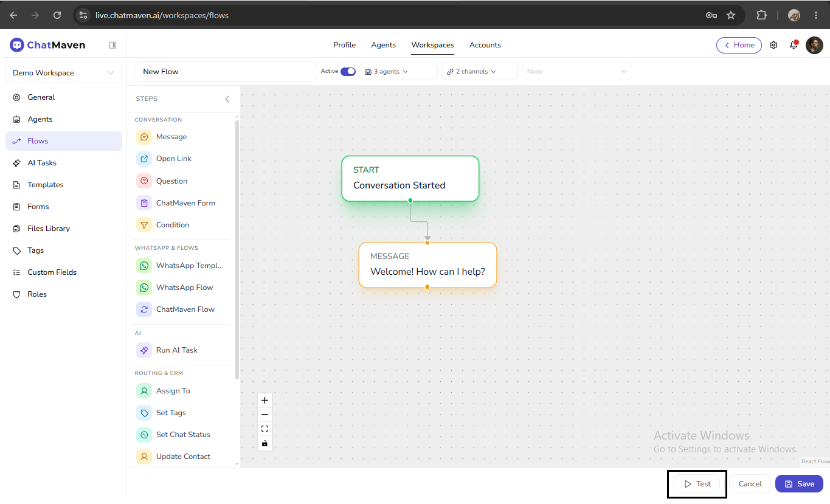This screenshot has width=830, height=504.
Task: Expand the 2 channels dropdown
Action: (x=480, y=71)
